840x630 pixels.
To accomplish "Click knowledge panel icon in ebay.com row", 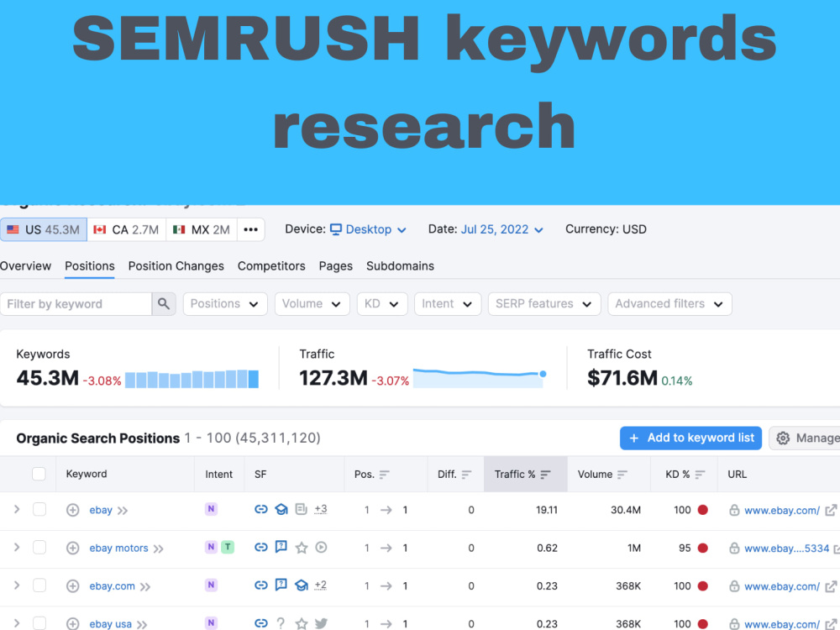I will click(x=302, y=585).
